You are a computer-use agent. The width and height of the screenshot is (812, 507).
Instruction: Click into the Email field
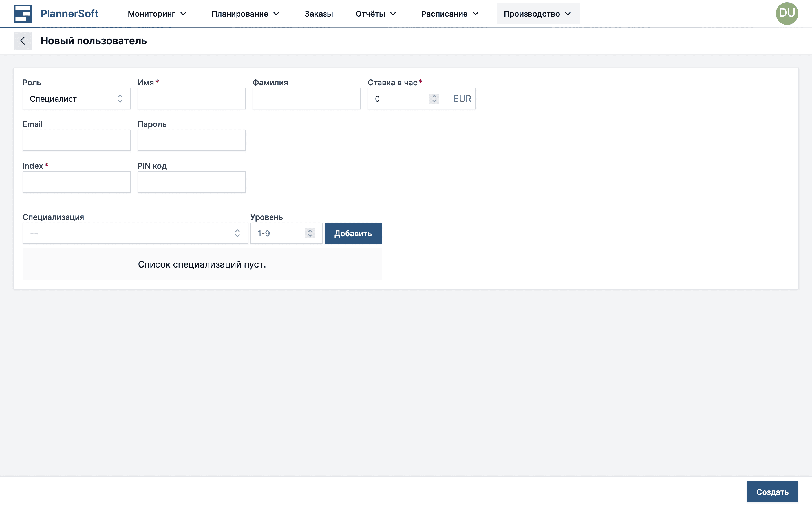pyautogui.click(x=76, y=140)
